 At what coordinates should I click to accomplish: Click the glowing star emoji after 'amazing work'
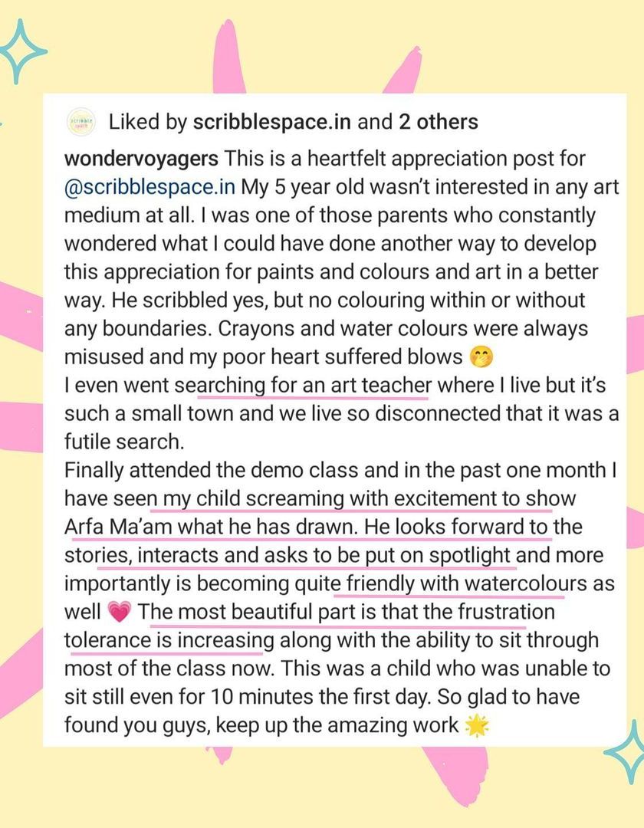coord(477,725)
